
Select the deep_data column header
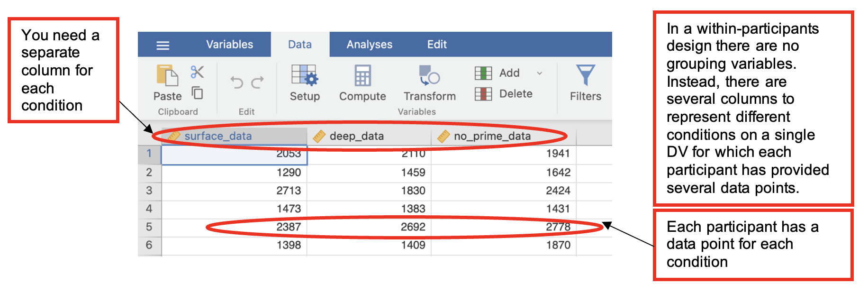357,137
